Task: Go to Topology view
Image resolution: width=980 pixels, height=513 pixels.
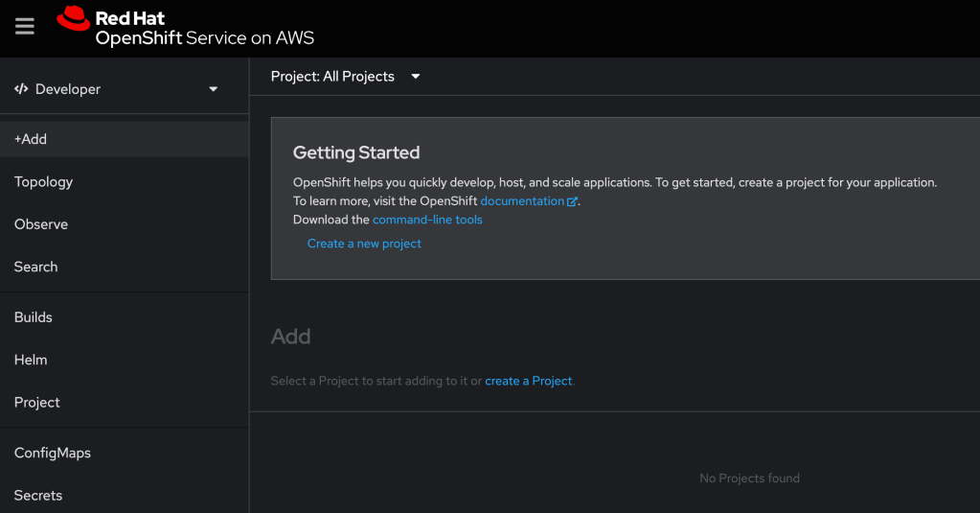Action: (x=43, y=181)
